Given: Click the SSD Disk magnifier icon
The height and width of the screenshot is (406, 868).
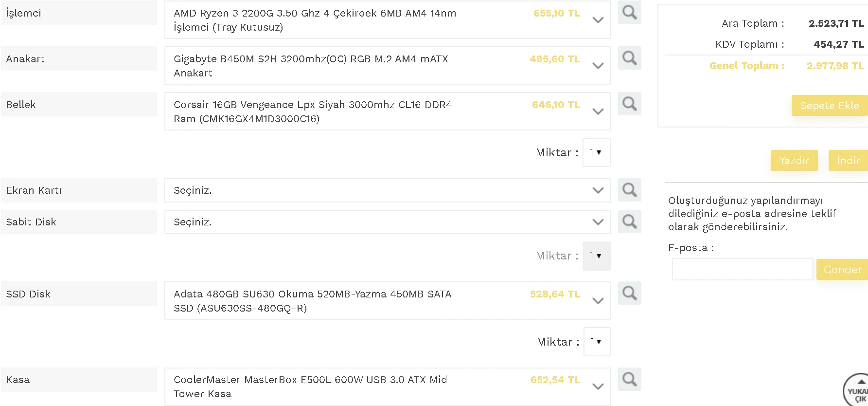Looking at the screenshot, I should coord(629,293).
